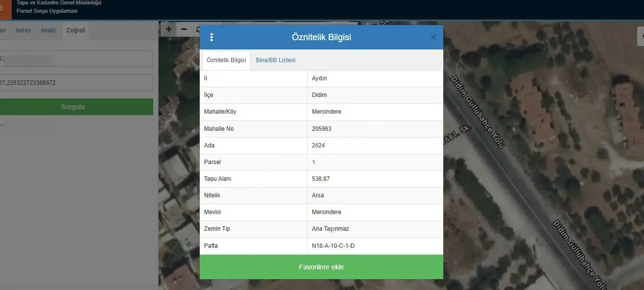This screenshot has height=290, width=644.
Task: Select Mersindere in the Mevkii row
Action: [x=326, y=212]
